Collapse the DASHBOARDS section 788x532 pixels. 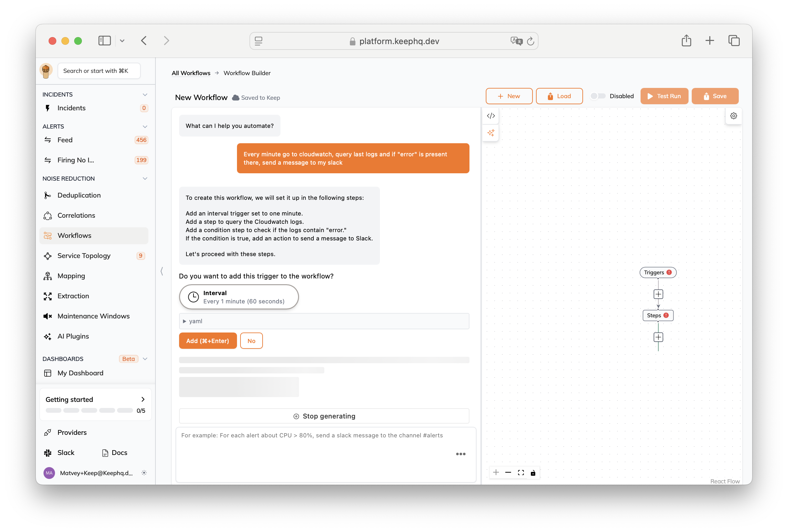[x=145, y=359]
